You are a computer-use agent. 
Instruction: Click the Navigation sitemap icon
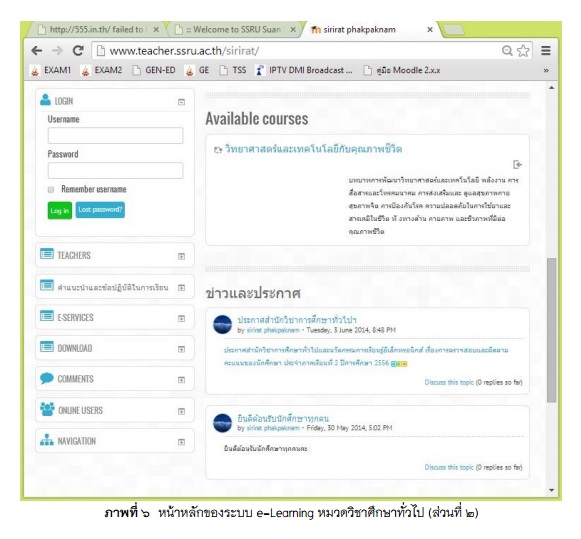(47, 440)
